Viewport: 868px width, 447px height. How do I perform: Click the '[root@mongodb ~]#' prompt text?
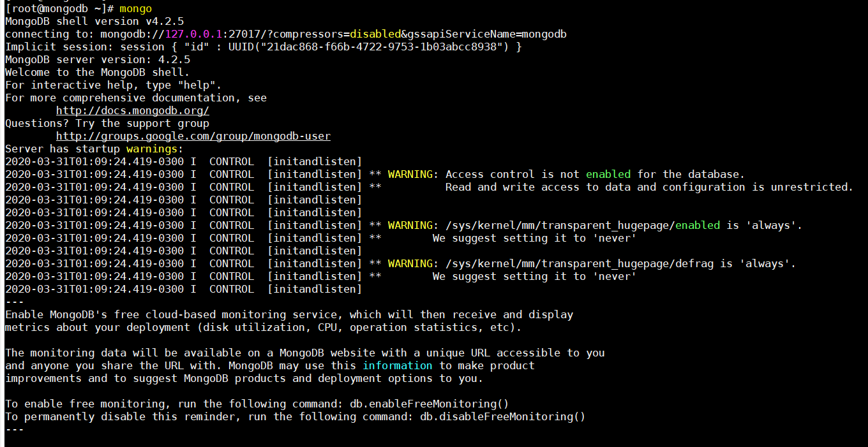[x=59, y=9]
